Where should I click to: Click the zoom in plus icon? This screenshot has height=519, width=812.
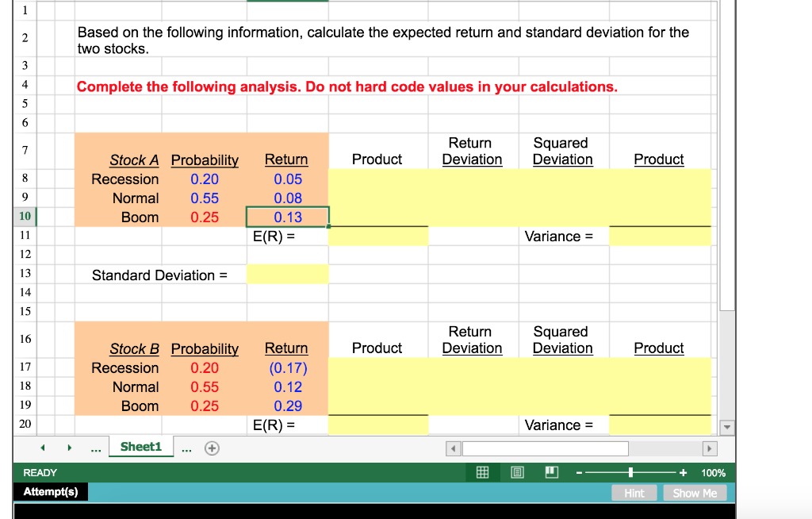683,472
